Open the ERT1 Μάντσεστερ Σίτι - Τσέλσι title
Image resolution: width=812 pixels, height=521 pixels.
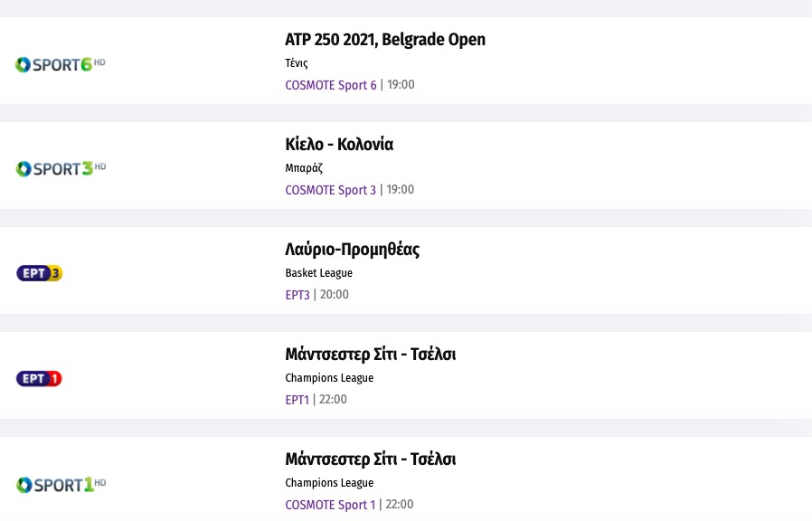[x=371, y=355]
